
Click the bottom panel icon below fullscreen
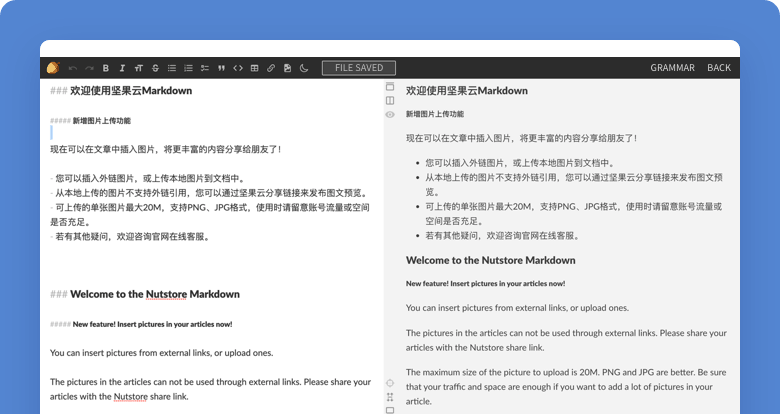tap(390, 410)
